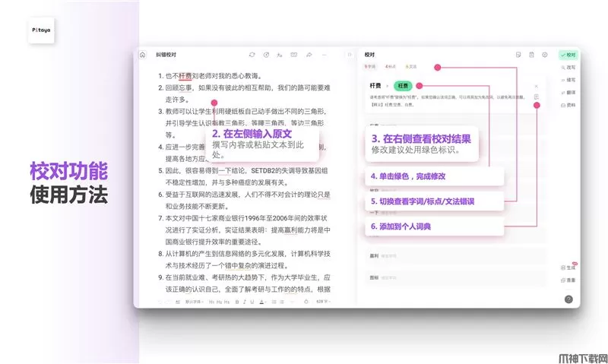This screenshot has width=608, height=364.
Task: Open the book reading mode icon
Action: tap(294, 55)
